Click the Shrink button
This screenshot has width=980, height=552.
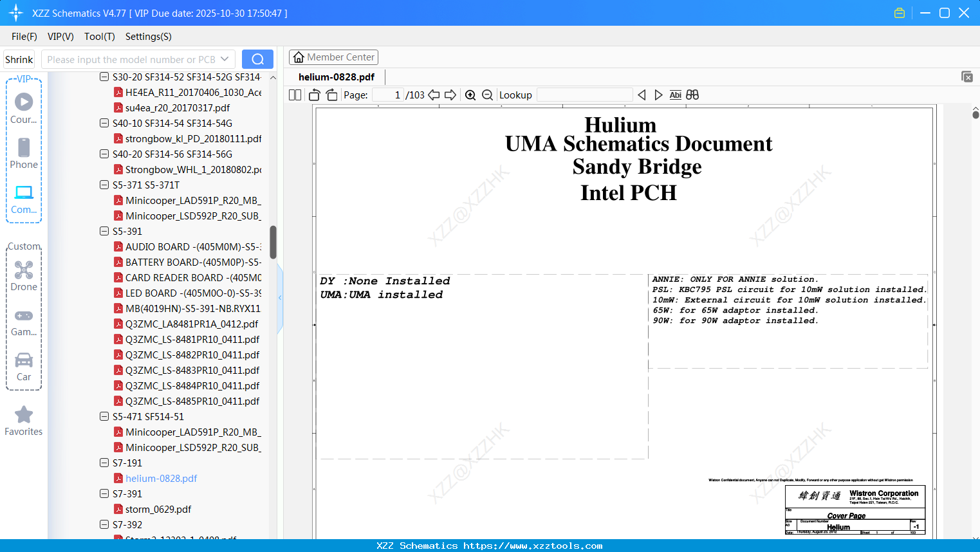pos(19,59)
